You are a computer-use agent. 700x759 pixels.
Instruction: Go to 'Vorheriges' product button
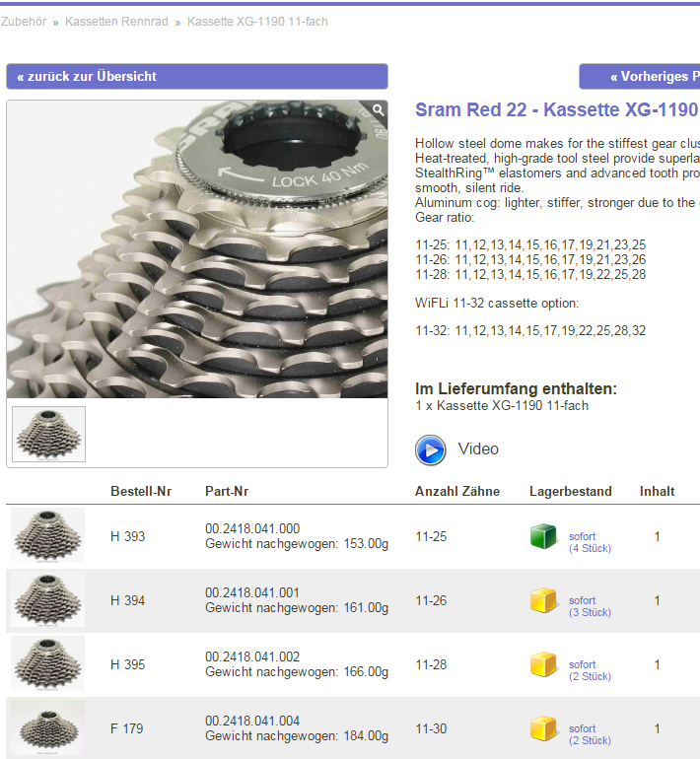tap(641, 77)
